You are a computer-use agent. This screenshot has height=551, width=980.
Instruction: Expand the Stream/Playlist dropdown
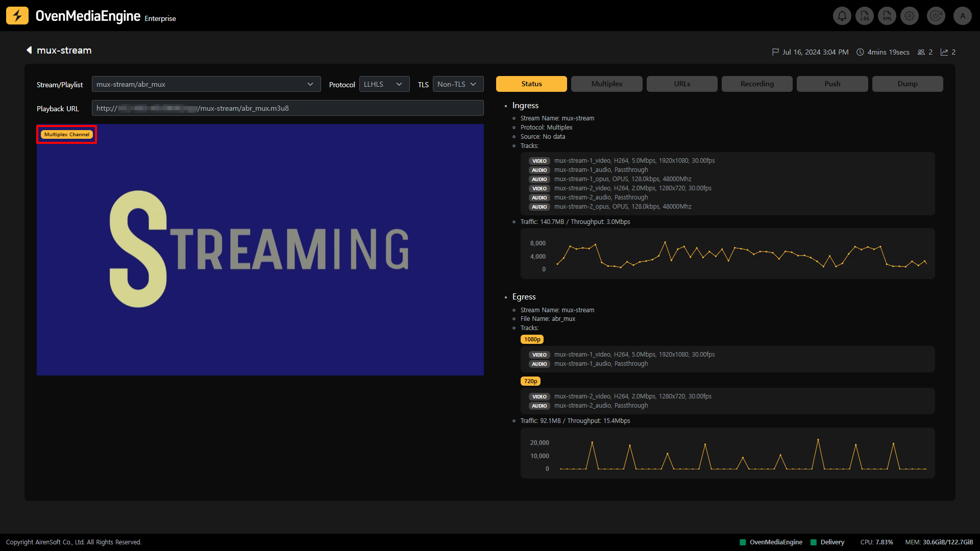coord(206,84)
